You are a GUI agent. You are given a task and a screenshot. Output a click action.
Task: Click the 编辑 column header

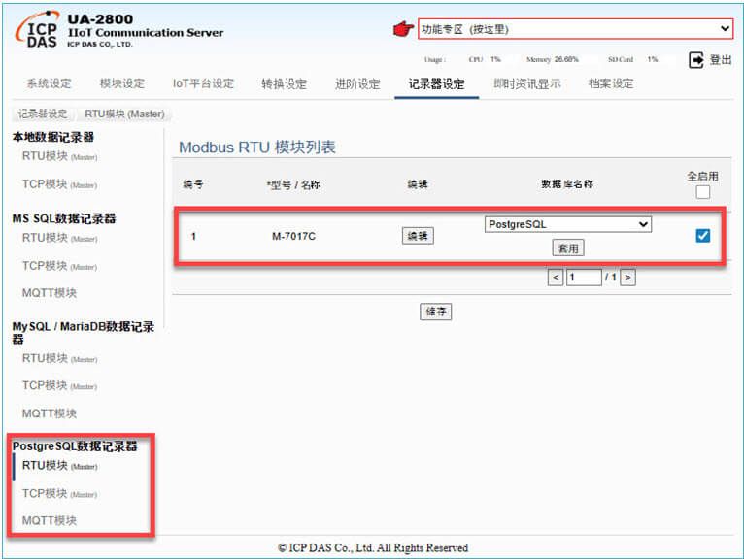coord(418,184)
